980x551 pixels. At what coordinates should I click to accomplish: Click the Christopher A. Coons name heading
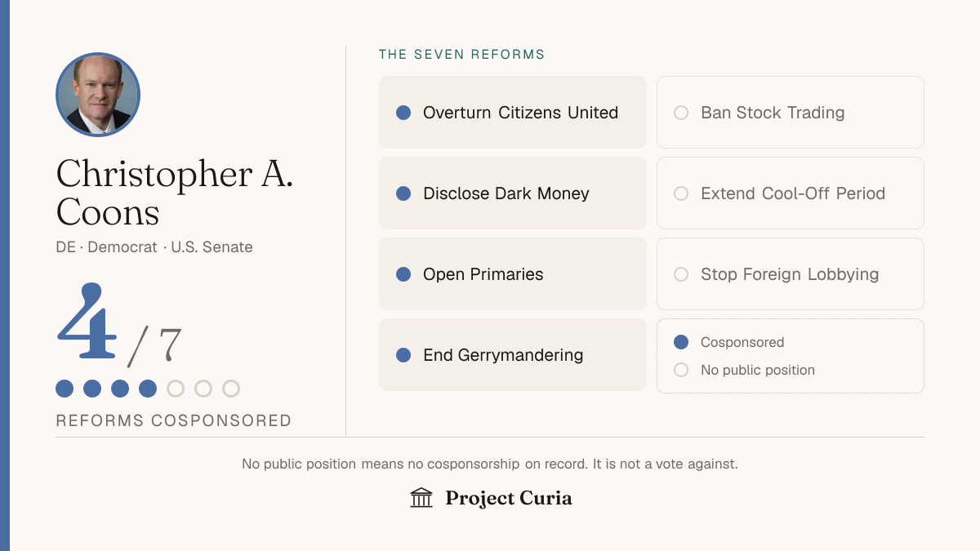[175, 193]
